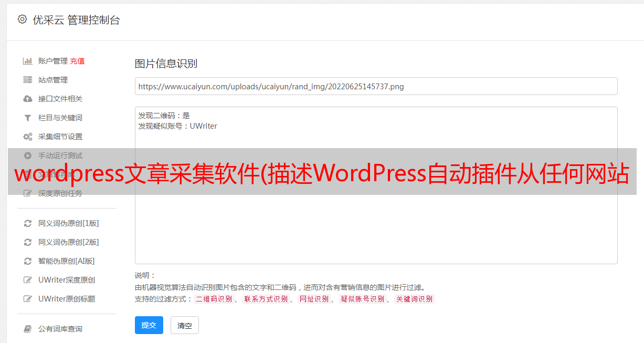Focus the image URL input field
The width and height of the screenshot is (644, 343).
click(376, 86)
